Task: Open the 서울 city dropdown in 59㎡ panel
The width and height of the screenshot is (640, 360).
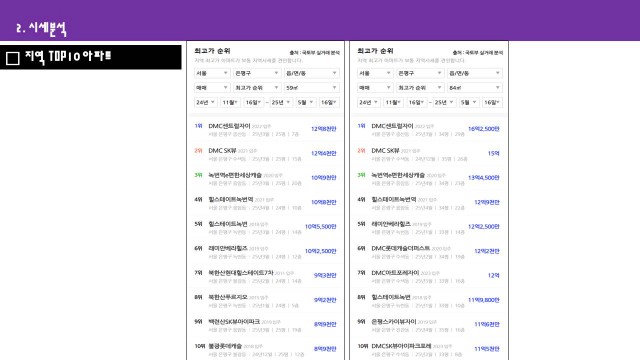Action: pyautogui.click(x=211, y=73)
